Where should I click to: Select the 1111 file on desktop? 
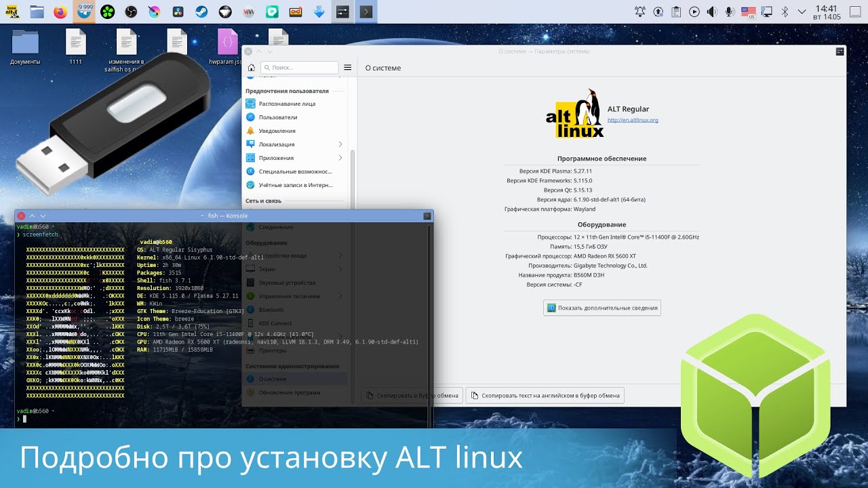[x=75, y=47]
